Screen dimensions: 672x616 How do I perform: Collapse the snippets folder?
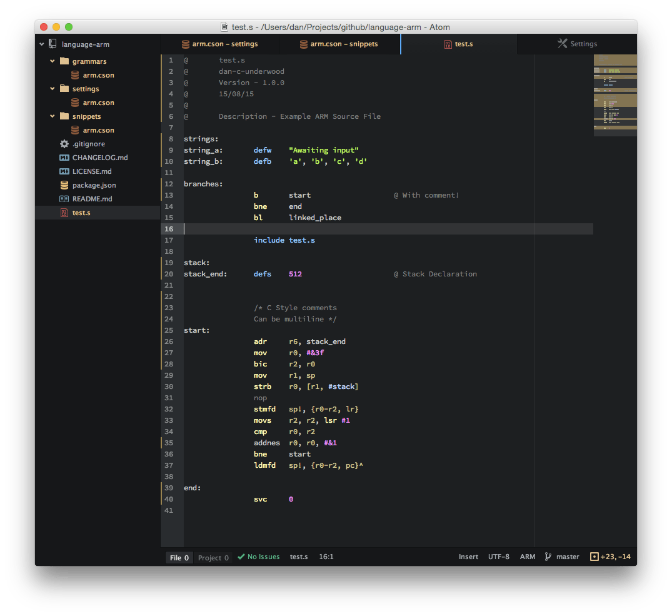53,116
